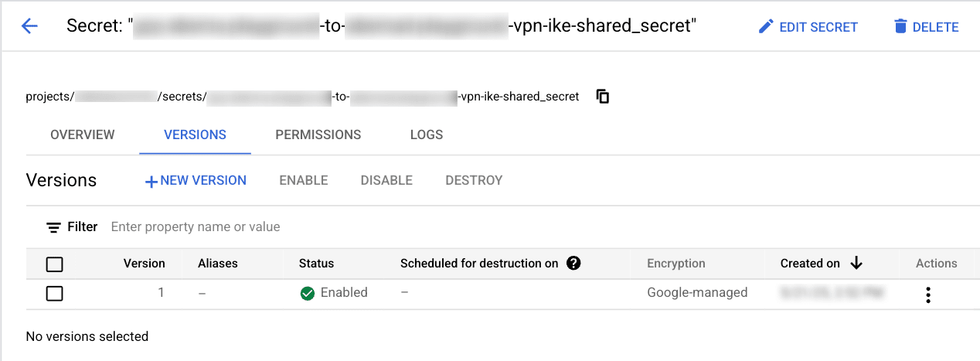Click the Destroy button
Image resolution: width=980 pixels, height=361 pixels.
click(x=474, y=180)
